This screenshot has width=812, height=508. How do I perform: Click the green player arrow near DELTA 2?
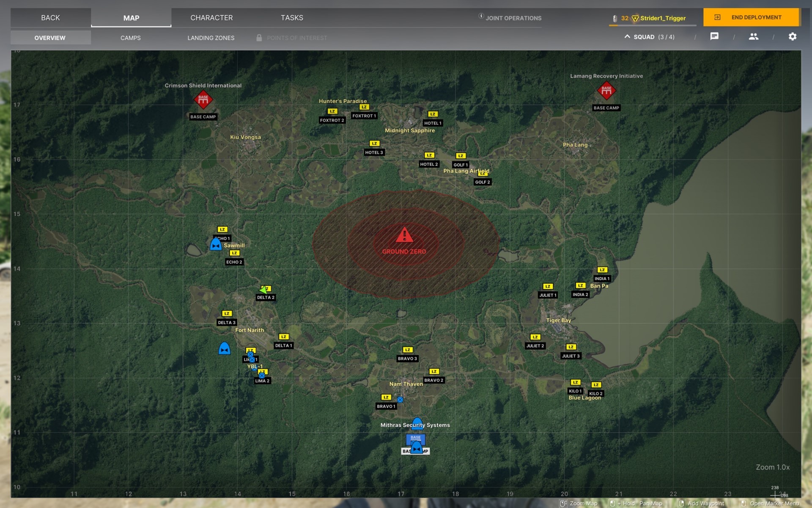coord(263,290)
